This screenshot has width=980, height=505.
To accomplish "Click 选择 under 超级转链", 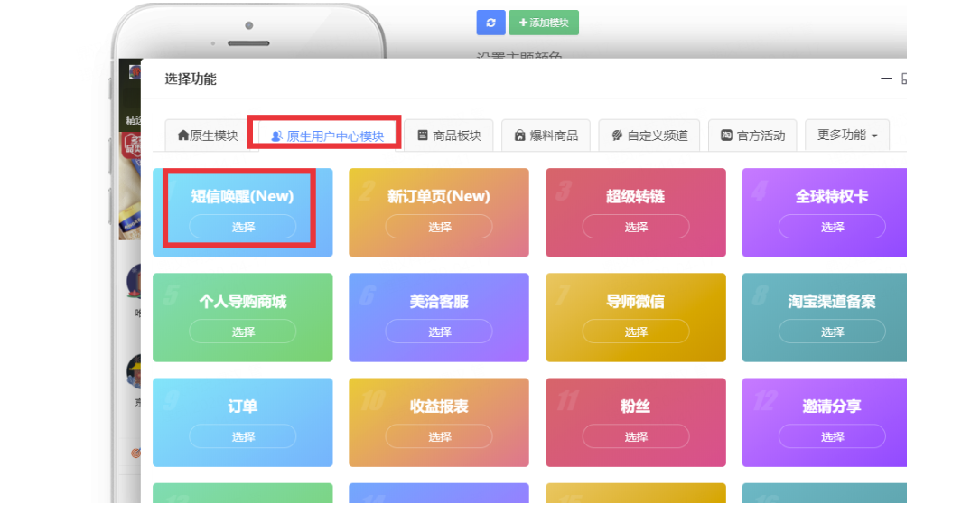I will pyautogui.click(x=636, y=227).
